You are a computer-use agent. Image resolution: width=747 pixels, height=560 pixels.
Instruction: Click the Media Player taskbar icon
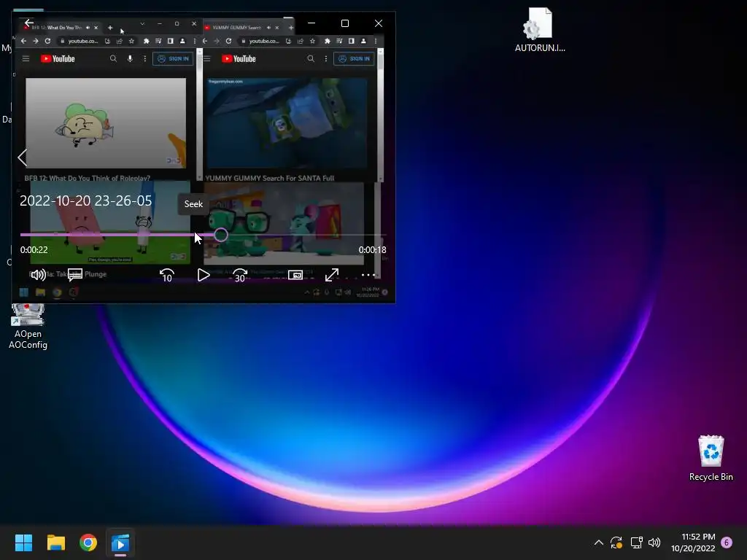click(120, 542)
